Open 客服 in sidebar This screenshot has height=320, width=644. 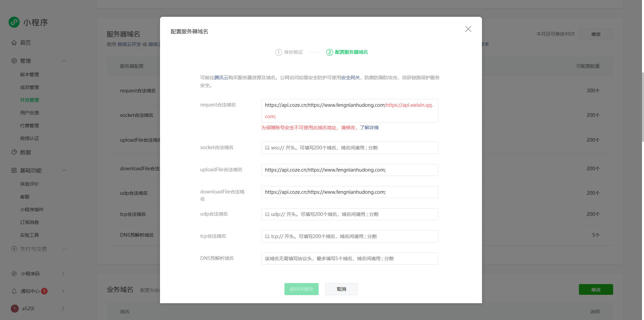click(25, 197)
